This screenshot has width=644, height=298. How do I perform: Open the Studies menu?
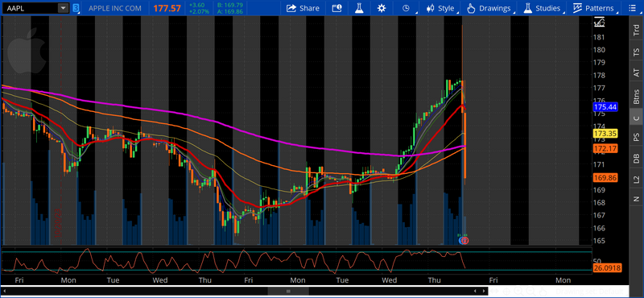click(x=543, y=8)
